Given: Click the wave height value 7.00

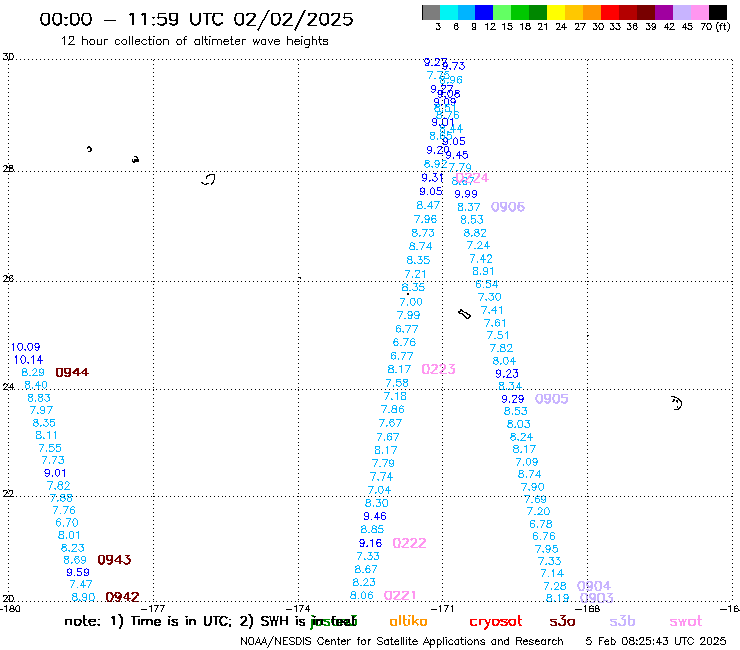Looking at the screenshot, I should click(x=411, y=302).
